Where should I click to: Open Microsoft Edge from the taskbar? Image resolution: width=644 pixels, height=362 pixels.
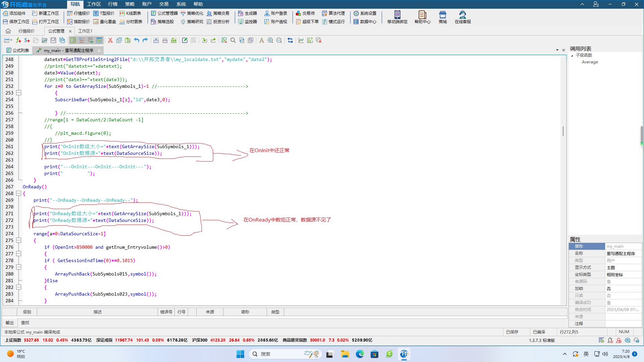click(x=360, y=354)
